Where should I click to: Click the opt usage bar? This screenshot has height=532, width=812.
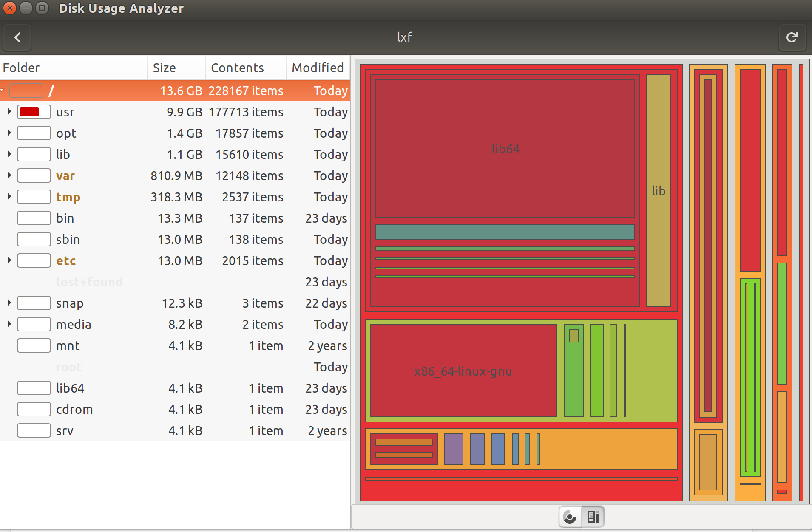[34, 133]
